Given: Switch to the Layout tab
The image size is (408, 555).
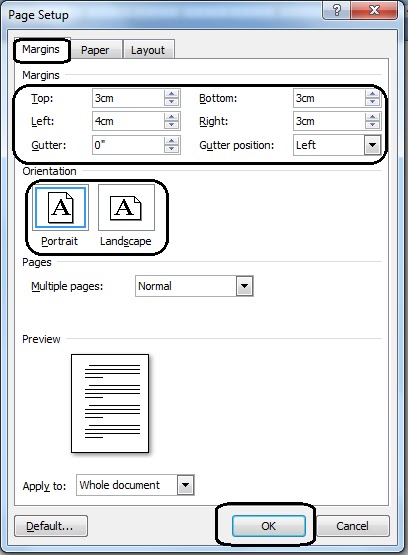Looking at the screenshot, I should (x=148, y=50).
